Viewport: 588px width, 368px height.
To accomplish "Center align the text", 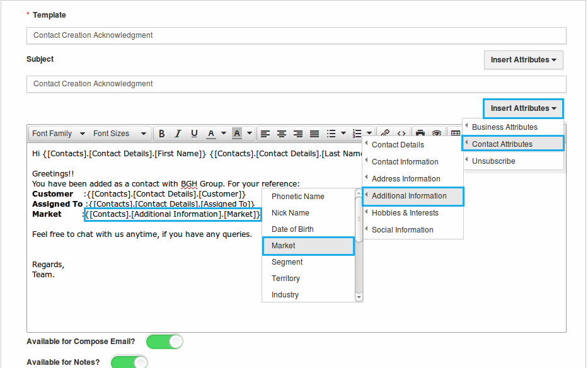I will pos(282,134).
